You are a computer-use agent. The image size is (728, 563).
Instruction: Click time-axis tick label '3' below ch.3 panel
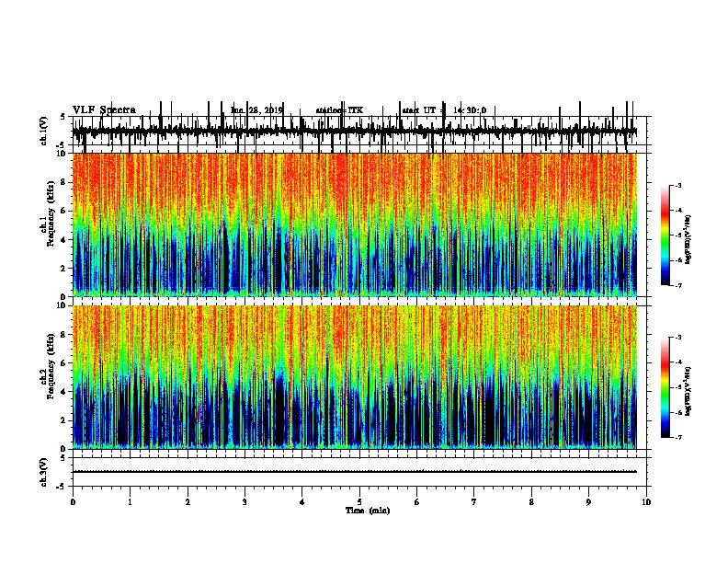245,502
